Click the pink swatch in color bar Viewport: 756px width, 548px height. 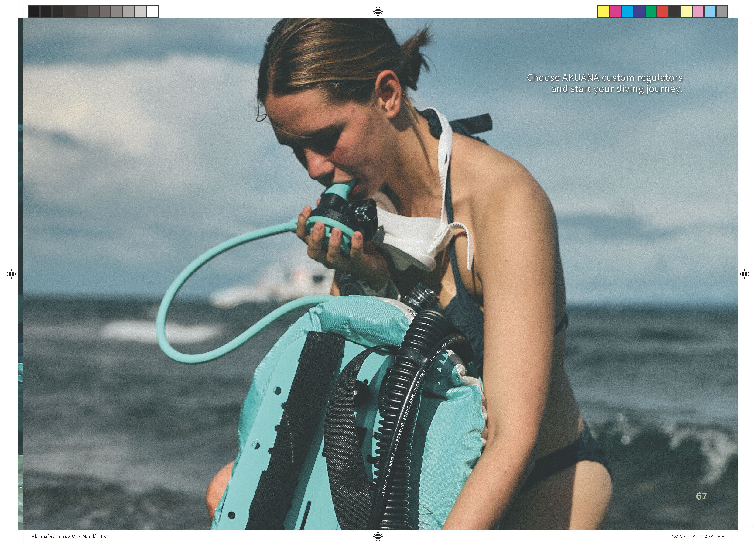coord(698,11)
